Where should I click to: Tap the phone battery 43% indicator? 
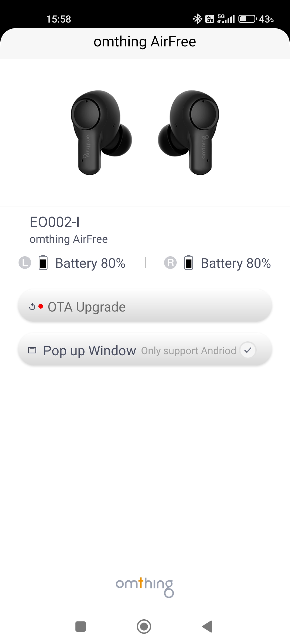point(256,19)
